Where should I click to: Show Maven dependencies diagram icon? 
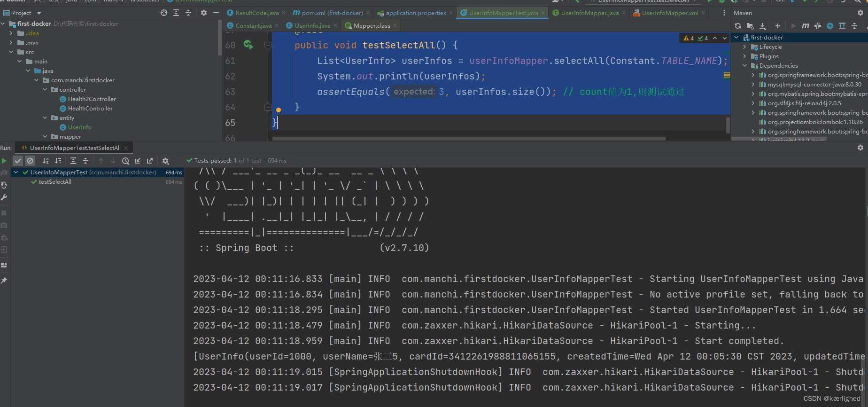point(842,26)
